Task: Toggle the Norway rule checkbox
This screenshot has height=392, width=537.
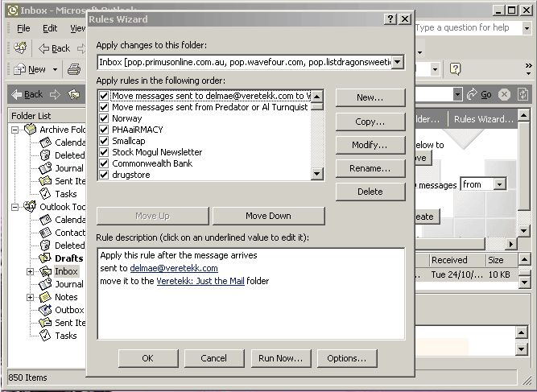Action: point(104,118)
